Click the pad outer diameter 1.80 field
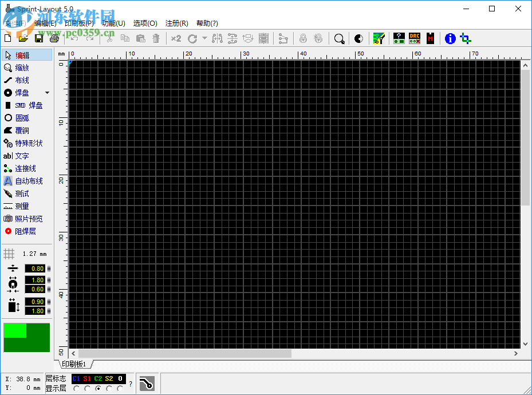The width and height of the screenshot is (532, 395). tap(35, 280)
